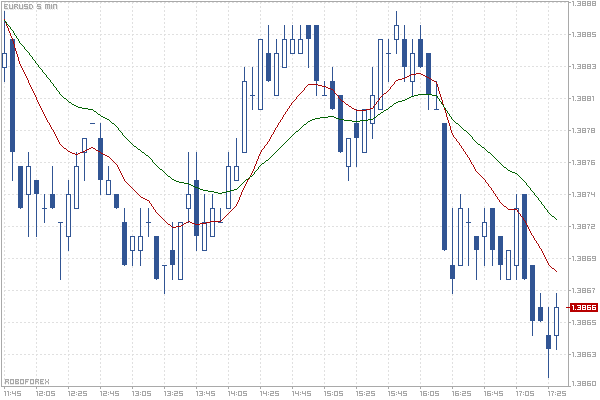This screenshot has width=600, height=400.
Task: Click the 1.3869 price level label
Action: click(x=584, y=258)
